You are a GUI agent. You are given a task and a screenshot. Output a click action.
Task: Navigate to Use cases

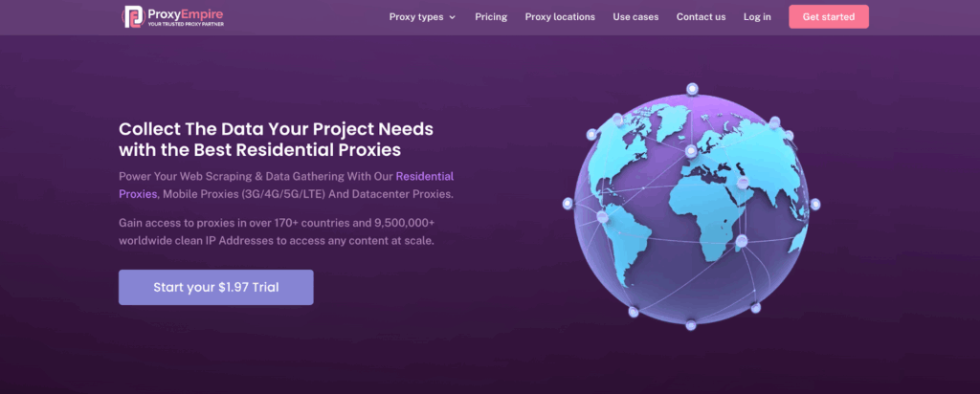coord(635,17)
